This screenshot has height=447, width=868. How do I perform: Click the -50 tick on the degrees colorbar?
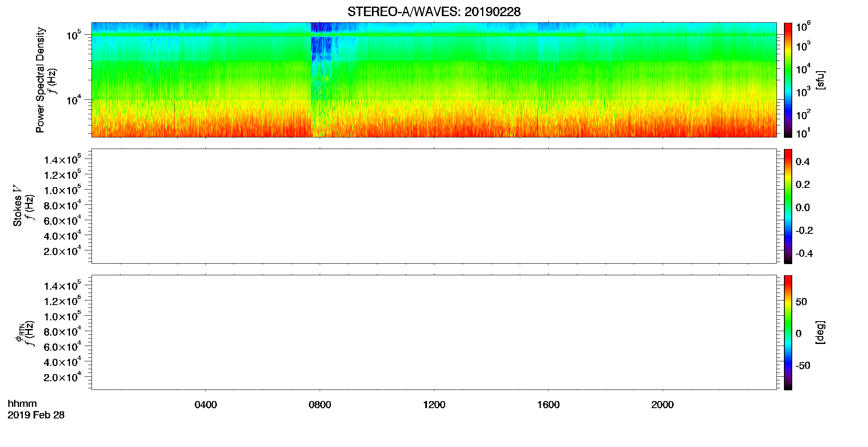point(803,365)
